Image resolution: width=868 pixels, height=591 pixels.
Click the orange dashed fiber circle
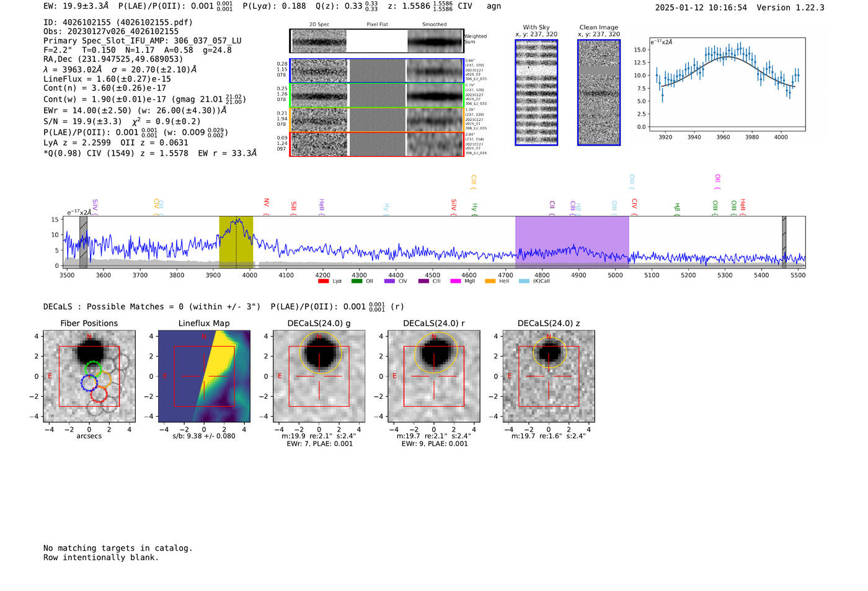tap(103, 379)
